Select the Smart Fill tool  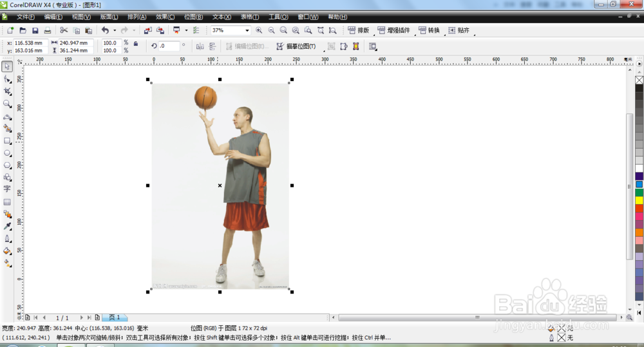pos(7,128)
